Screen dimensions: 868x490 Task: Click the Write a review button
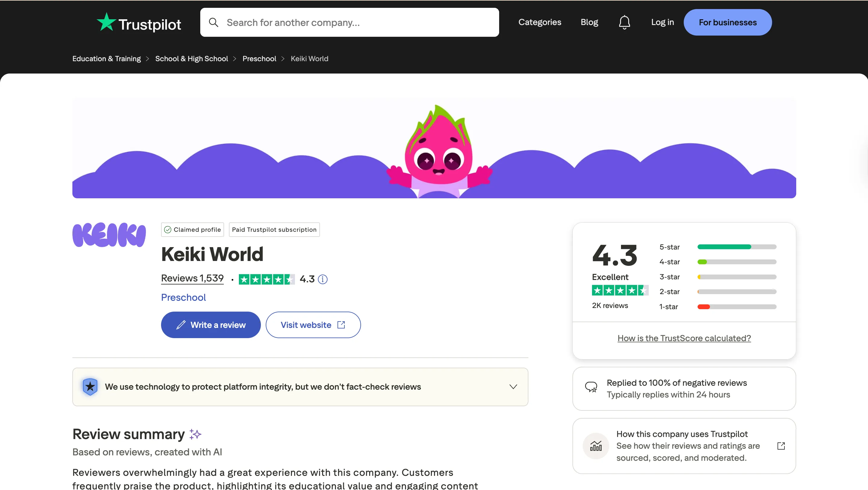[211, 325]
